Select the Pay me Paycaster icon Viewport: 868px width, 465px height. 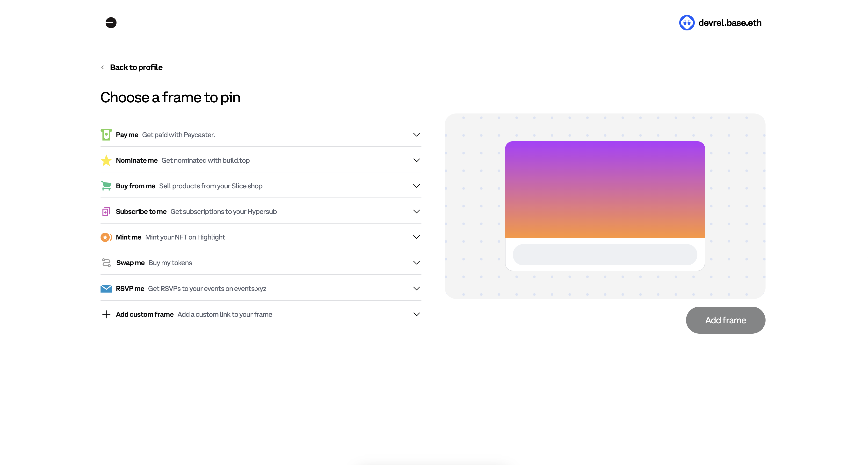point(106,134)
